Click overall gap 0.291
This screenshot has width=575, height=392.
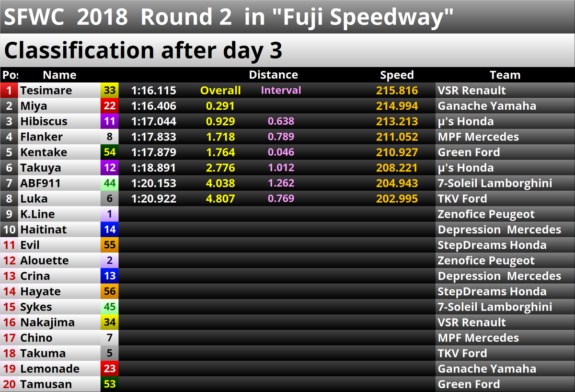pyautogui.click(x=220, y=106)
